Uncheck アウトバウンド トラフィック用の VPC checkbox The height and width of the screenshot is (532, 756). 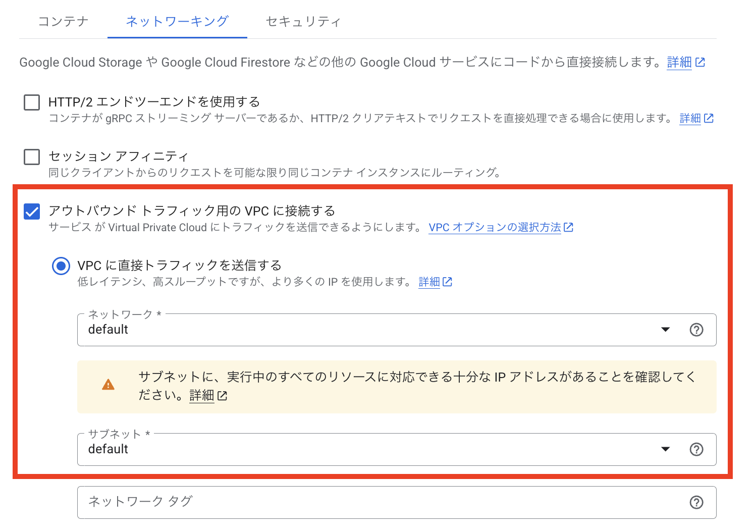click(32, 211)
